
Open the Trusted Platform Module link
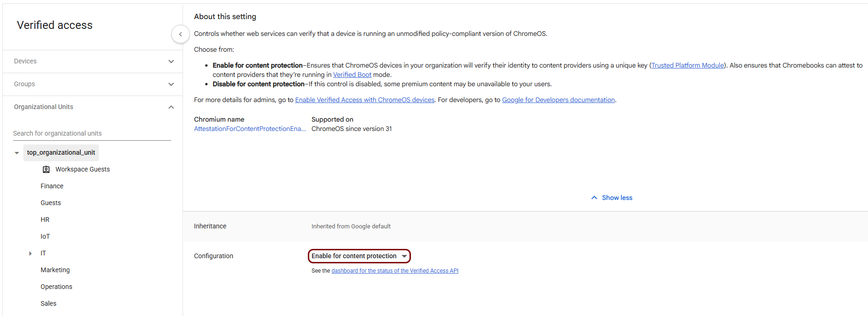(687, 65)
